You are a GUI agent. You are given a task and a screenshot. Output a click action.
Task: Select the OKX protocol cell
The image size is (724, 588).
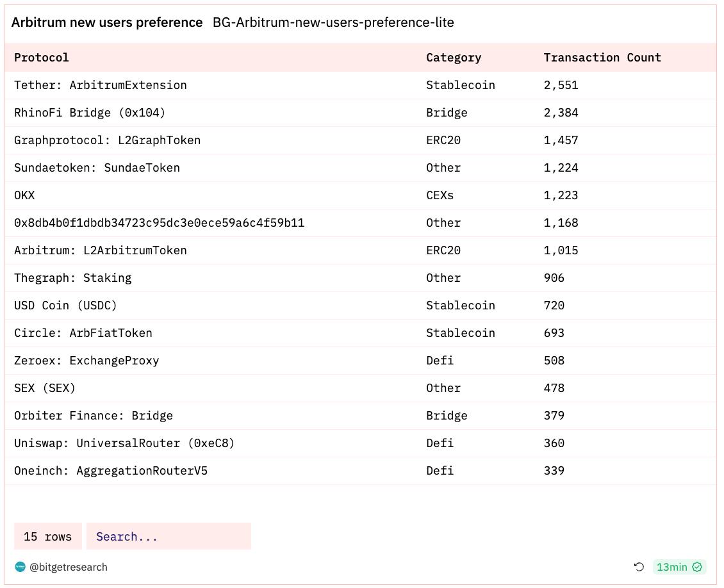[24, 195]
